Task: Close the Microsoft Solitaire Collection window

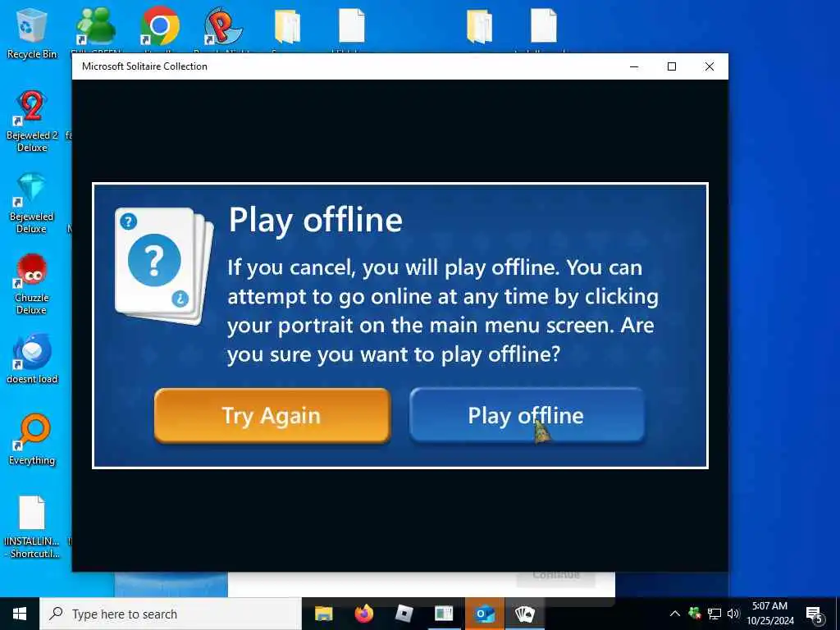Action: 710,66
